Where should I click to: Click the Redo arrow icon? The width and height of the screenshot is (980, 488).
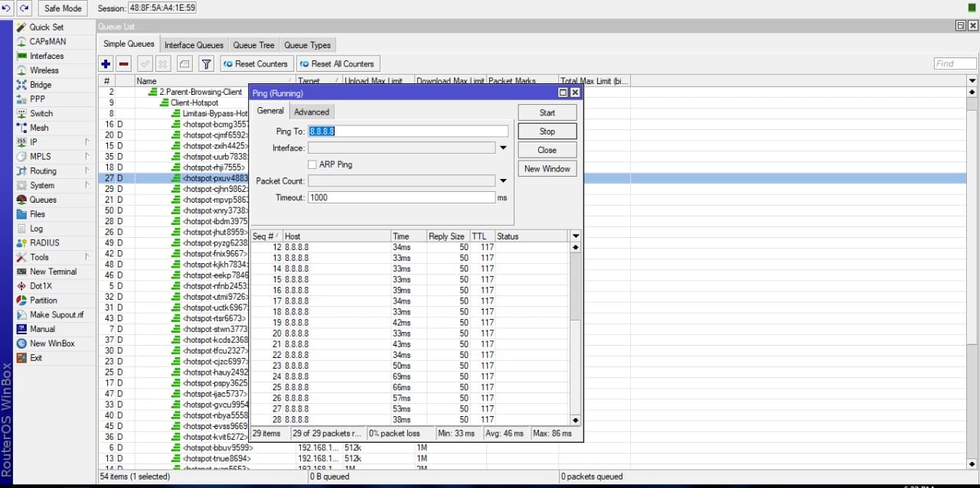pos(24,8)
